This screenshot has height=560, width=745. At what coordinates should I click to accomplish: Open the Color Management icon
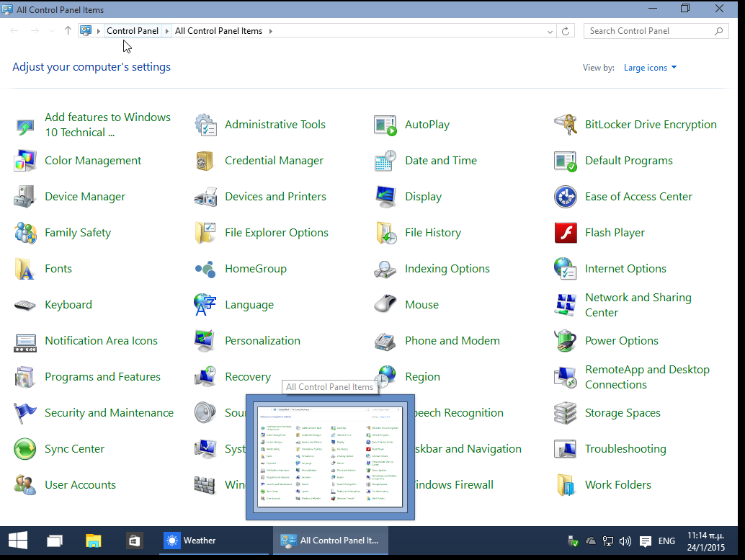point(25,161)
